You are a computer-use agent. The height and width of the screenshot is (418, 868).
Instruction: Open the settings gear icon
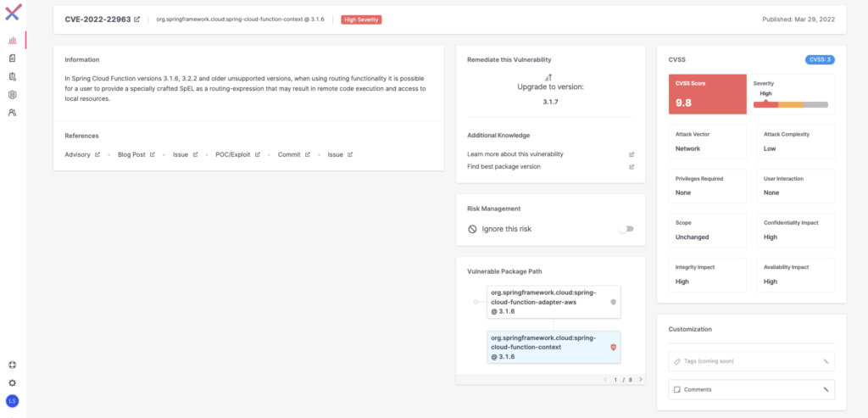tap(12, 382)
